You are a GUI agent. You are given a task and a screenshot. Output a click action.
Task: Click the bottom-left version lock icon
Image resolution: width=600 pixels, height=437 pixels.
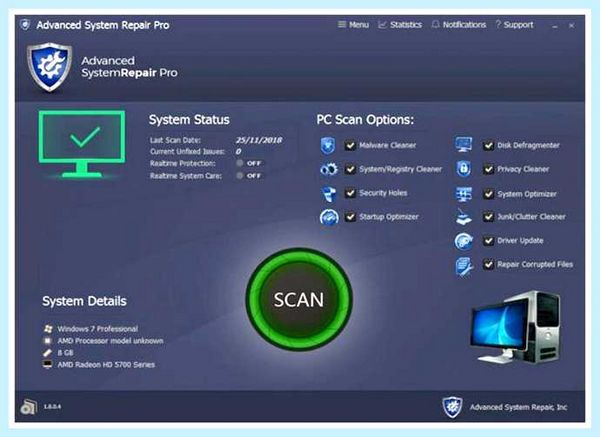coord(29,407)
